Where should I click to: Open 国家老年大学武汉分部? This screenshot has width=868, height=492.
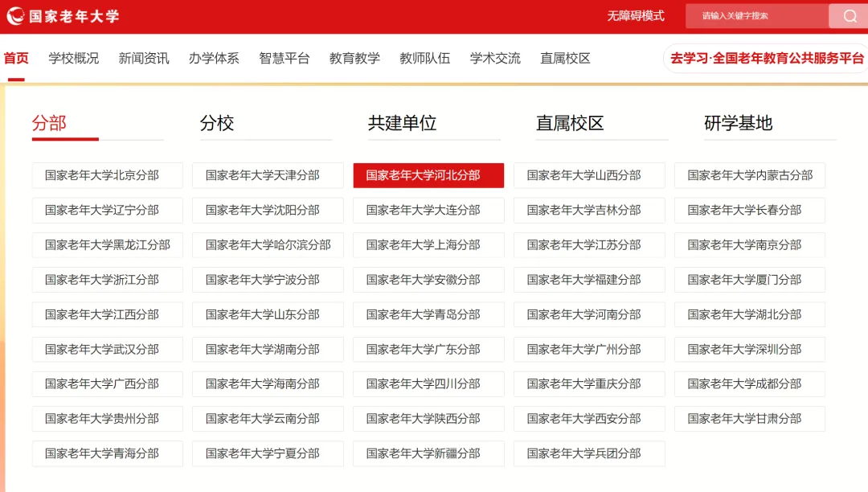tap(108, 350)
